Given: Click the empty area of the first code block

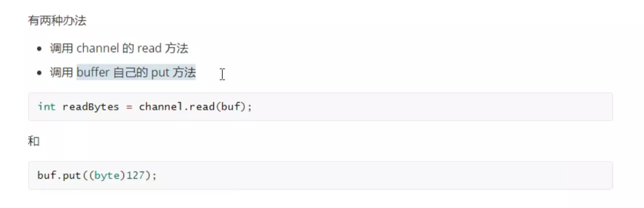Looking at the screenshot, I should coord(425,106).
